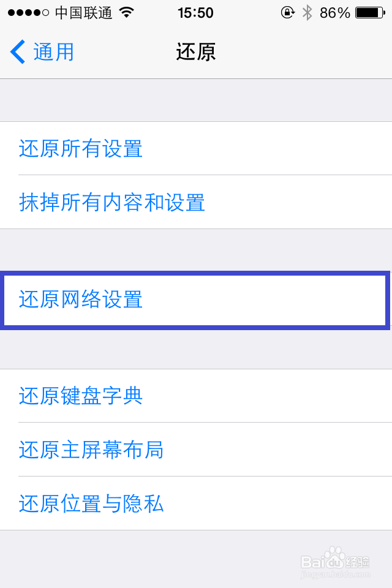Image resolution: width=392 pixels, height=588 pixels.
Task: Tap the 15:50 clock display
Action: click(195, 12)
